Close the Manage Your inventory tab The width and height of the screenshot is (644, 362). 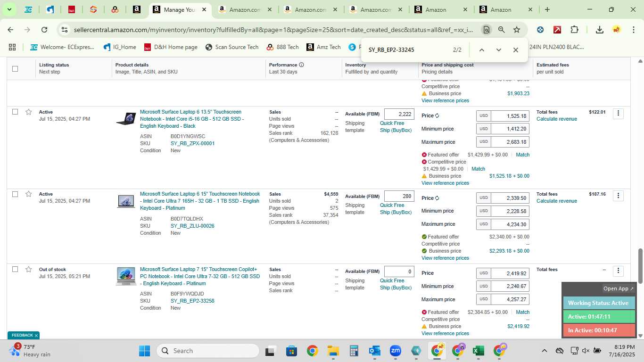[x=204, y=10]
